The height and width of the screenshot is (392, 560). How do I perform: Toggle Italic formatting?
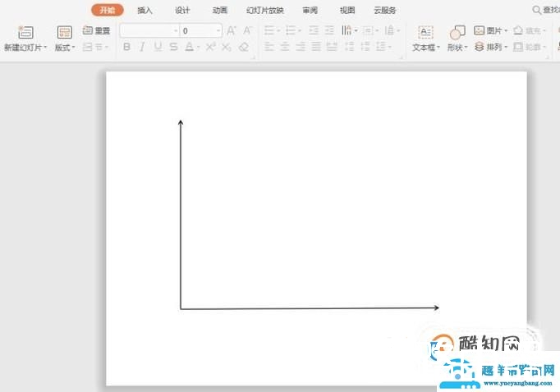[142, 47]
